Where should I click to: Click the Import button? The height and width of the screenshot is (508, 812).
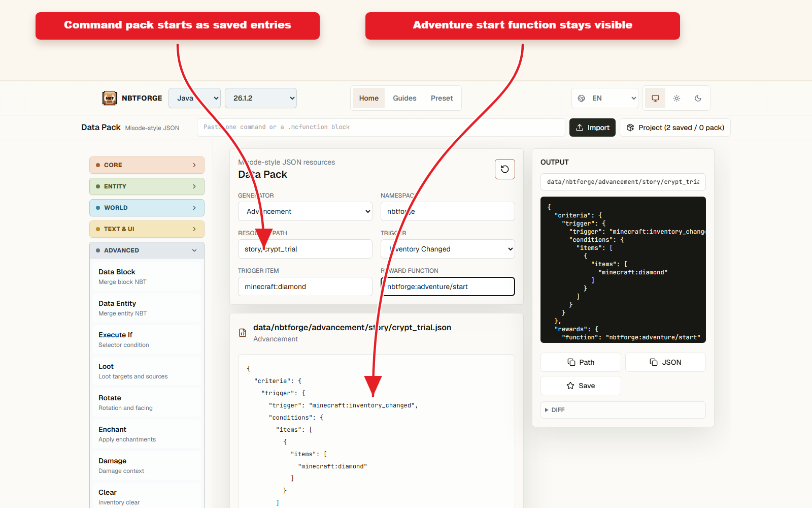(x=592, y=128)
